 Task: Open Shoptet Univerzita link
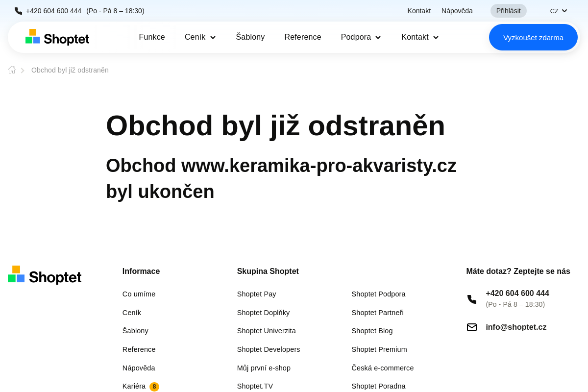point(267,331)
